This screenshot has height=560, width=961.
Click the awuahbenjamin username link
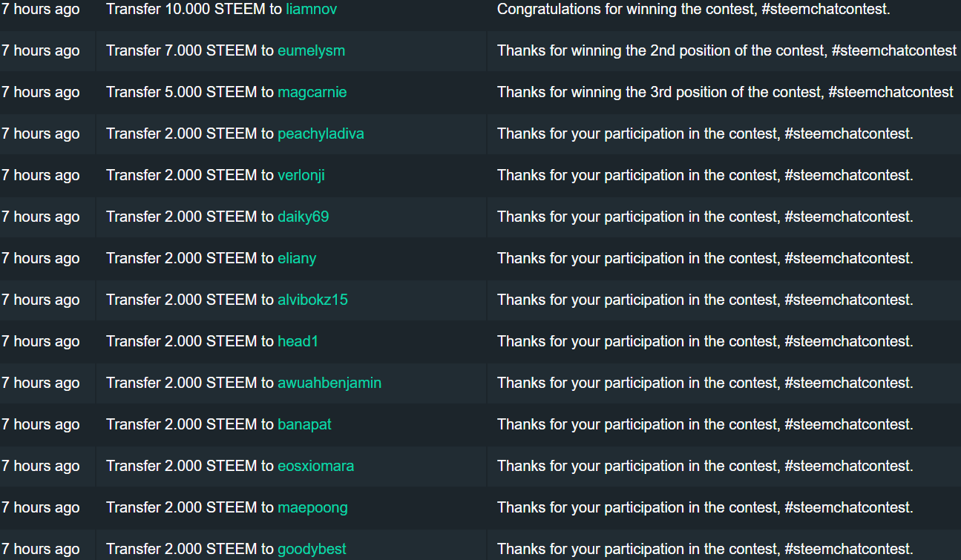pos(329,383)
